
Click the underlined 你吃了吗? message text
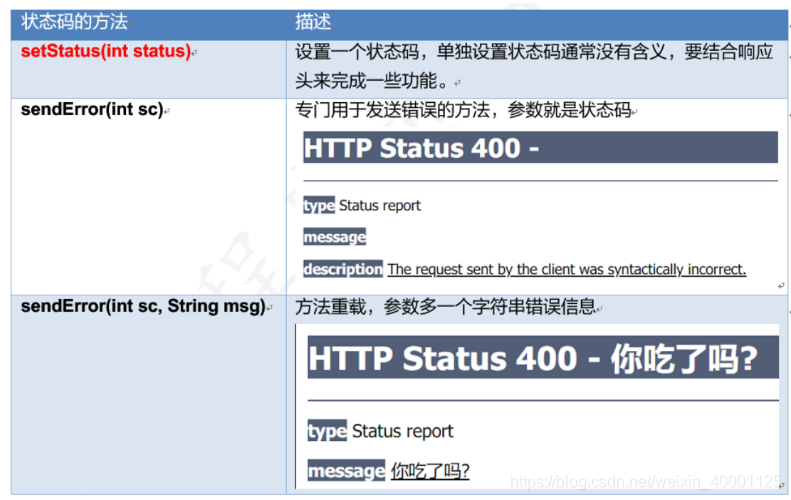pyautogui.click(x=430, y=470)
